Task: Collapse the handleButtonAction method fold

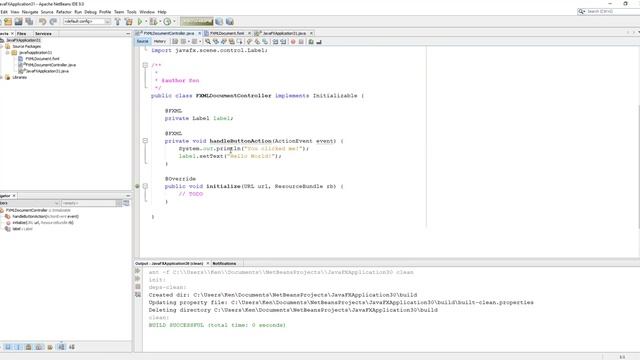Action: [145, 141]
